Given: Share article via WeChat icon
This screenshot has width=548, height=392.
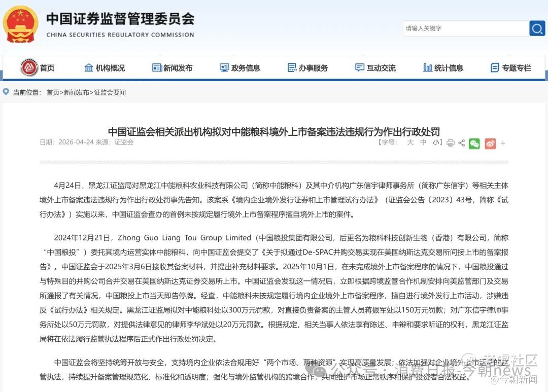Looking at the screenshot, I should tap(474, 144).
